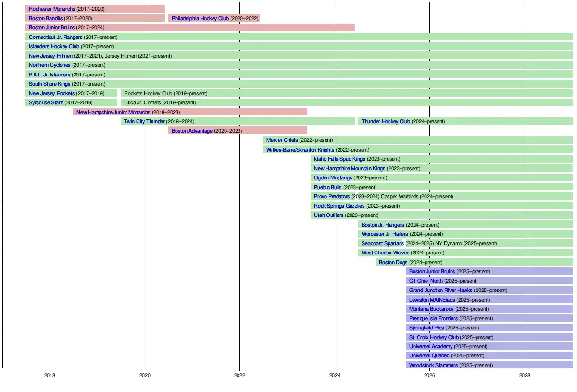Screen dimensions: 577x392
Task: Click the Boston Advantage link
Action: 192,131
